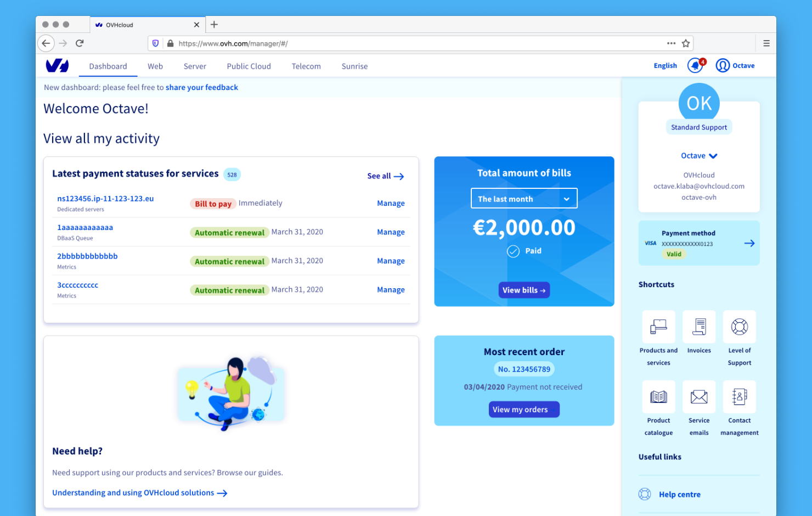The width and height of the screenshot is (812, 516).
Task: Open the browser hamburger menu
Action: pyautogui.click(x=766, y=43)
